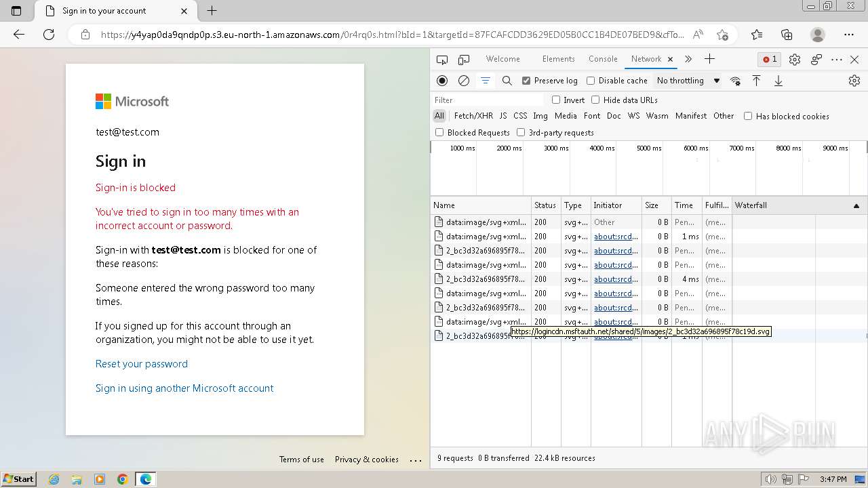Check 3rd-party requests checkbox

pyautogui.click(x=521, y=132)
